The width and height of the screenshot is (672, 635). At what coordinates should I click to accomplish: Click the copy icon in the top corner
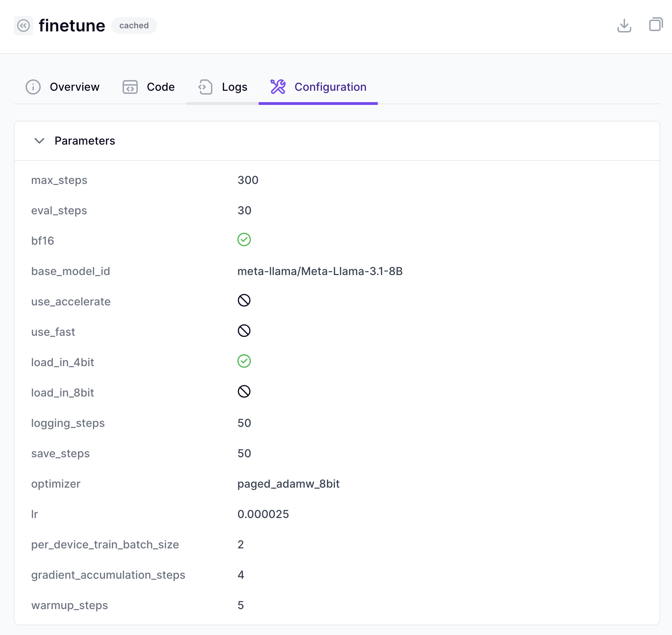655,25
